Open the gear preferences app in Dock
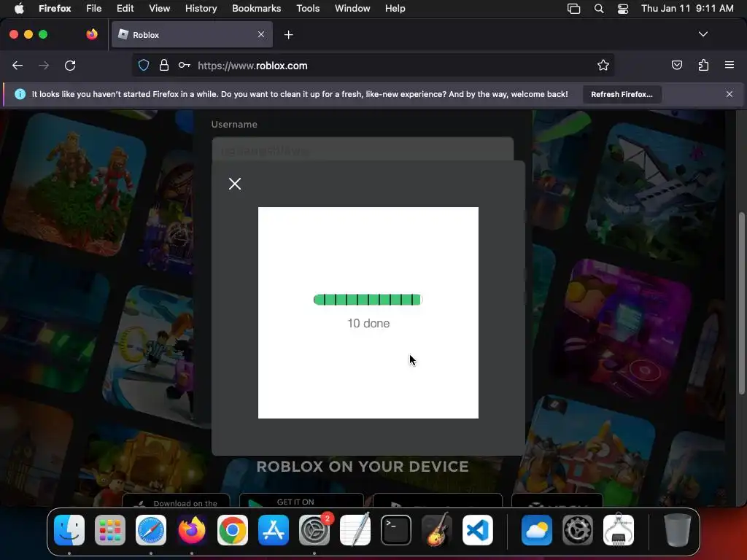 578,529
